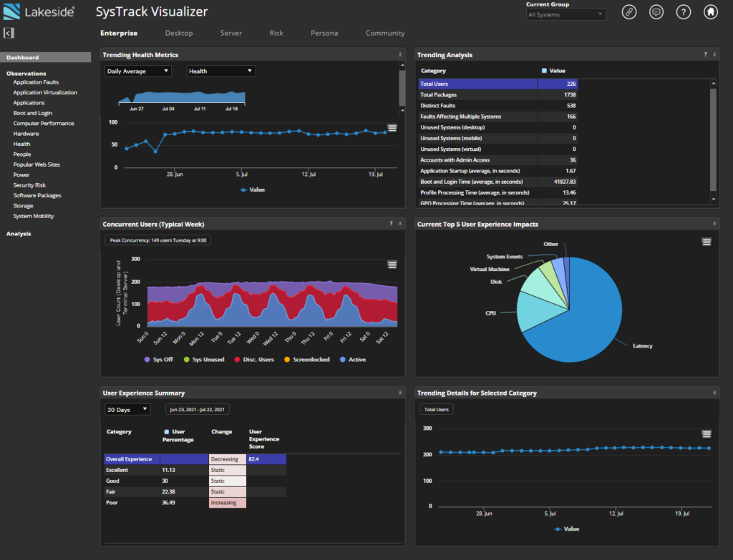
Task: Open the Daily Average dropdown
Action: 138,71
